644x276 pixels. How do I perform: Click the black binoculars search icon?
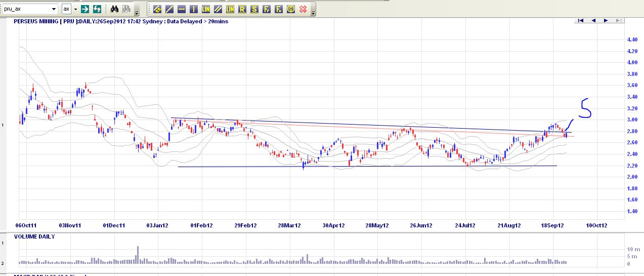[114, 9]
